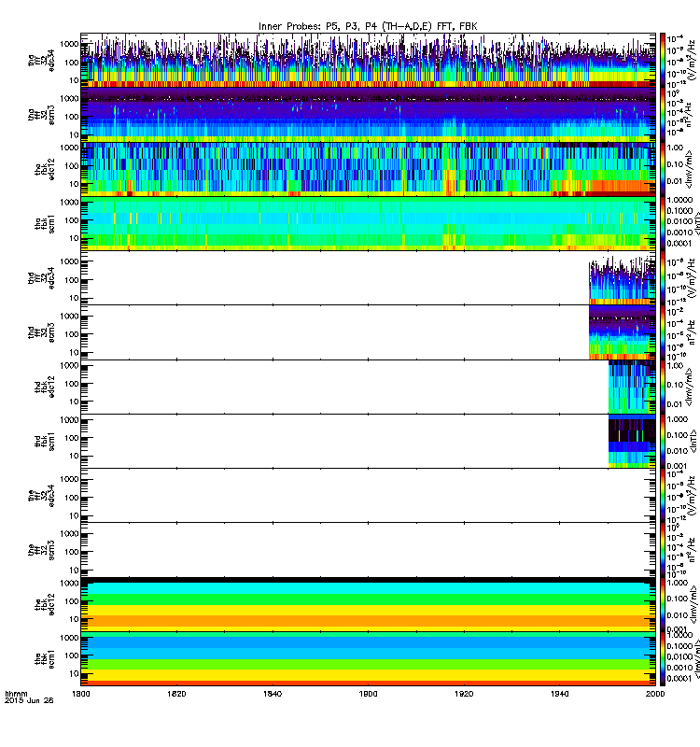Select the "thd fff 32 edc34" y-axis label

[x=41, y=278]
